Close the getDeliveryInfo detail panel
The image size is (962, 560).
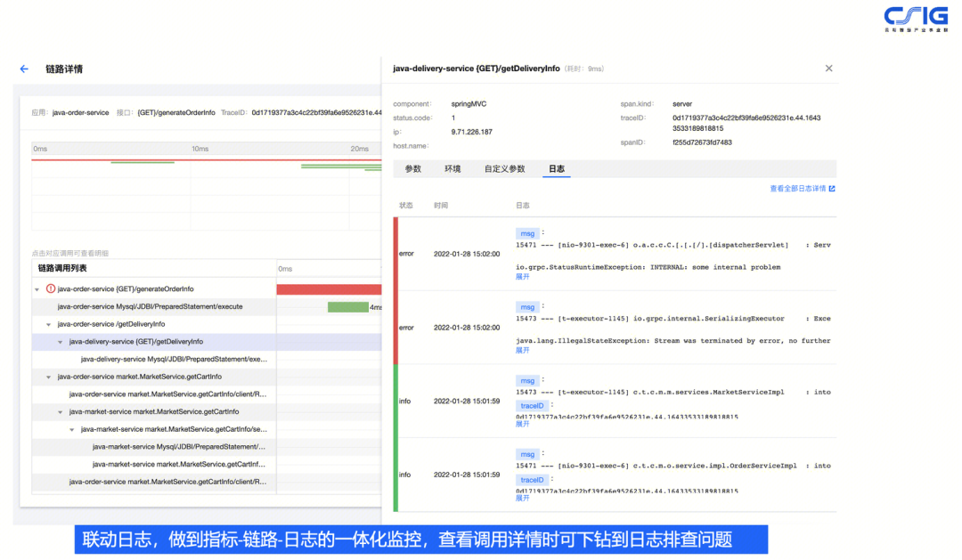coord(829,68)
